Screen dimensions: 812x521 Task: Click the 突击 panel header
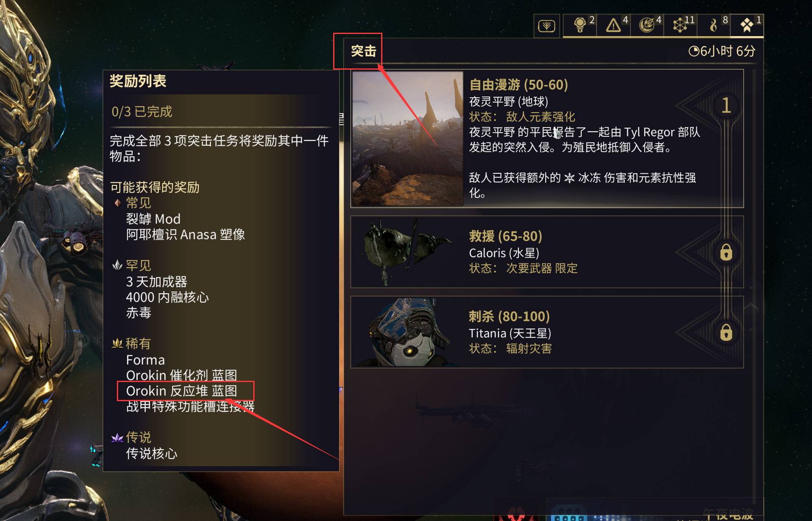tap(364, 51)
